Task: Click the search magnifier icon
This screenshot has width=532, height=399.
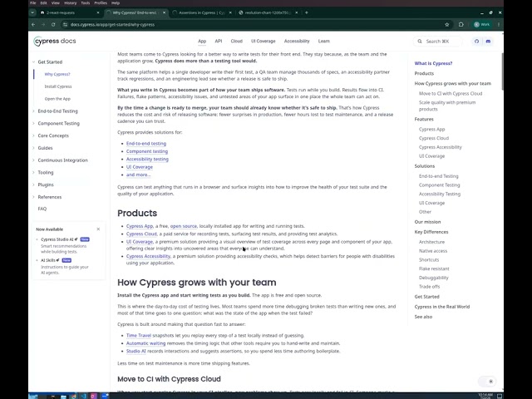Action: 420,41
